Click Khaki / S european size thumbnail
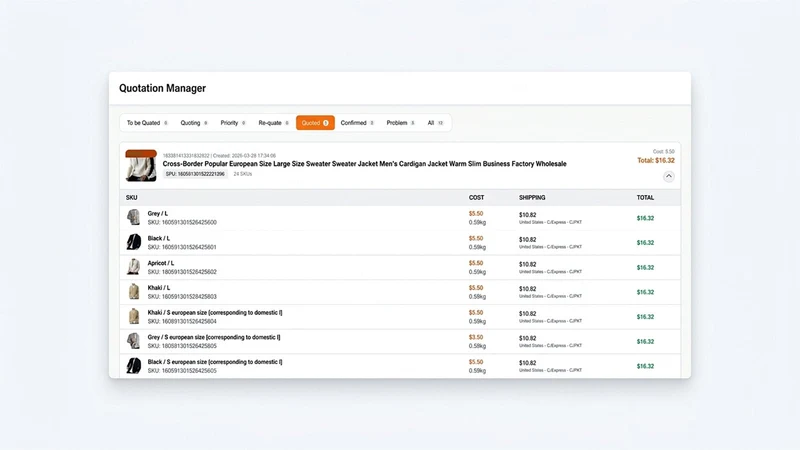800x450 pixels. pos(134,316)
